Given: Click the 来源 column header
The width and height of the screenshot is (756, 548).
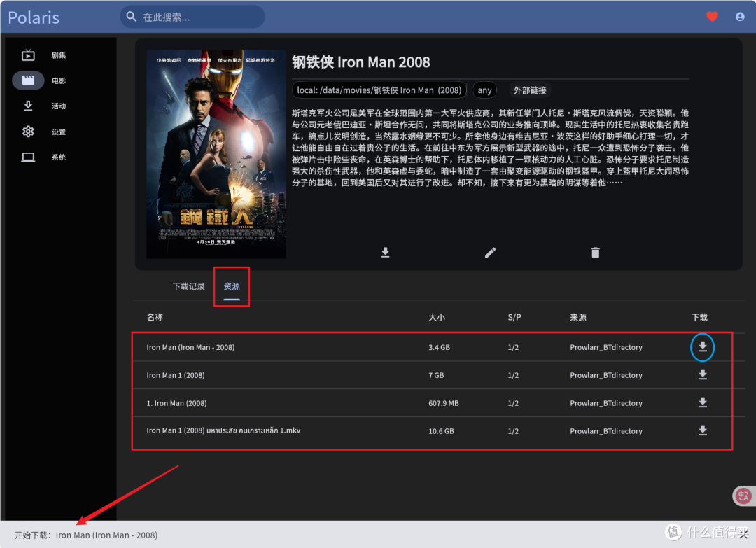Looking at the screenshot, I should [x=578, y=317].
